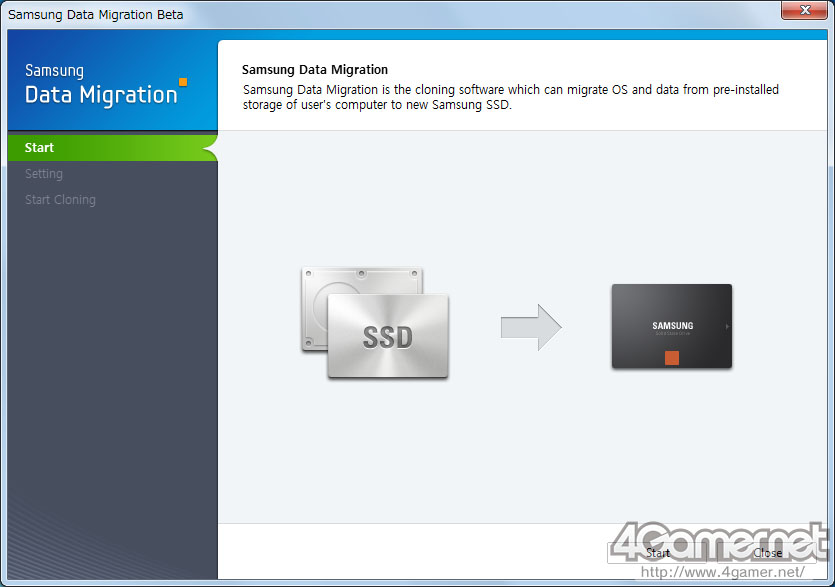The image size is (835, 587).
Task: Click the Close button at bottom
Action: point(767,553)
